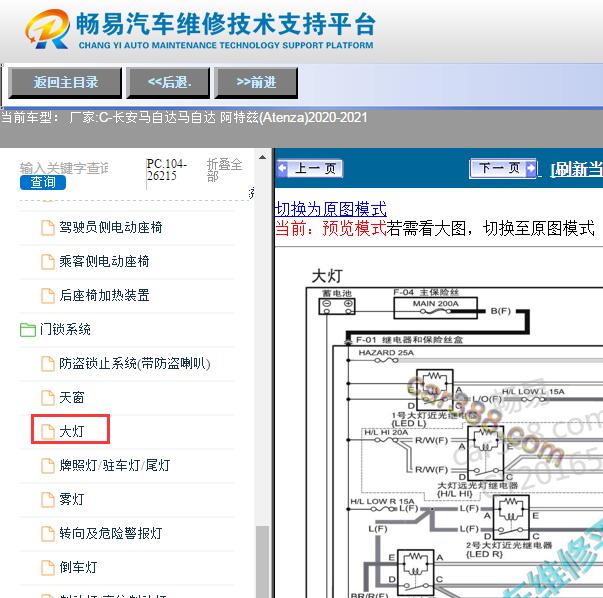Go forward with >>前进 button
603x598 pixels.
point(256,83)
